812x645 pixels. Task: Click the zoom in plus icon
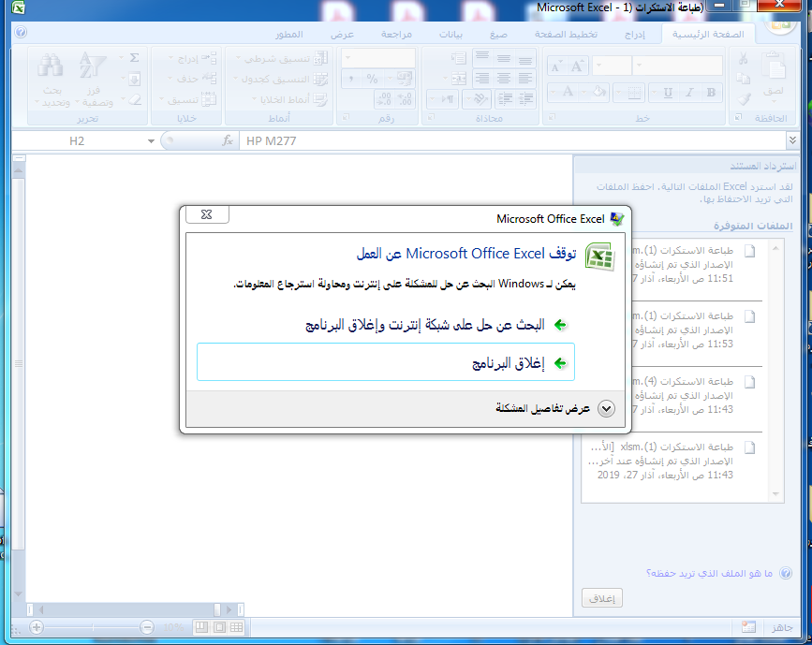pos(37,627)
